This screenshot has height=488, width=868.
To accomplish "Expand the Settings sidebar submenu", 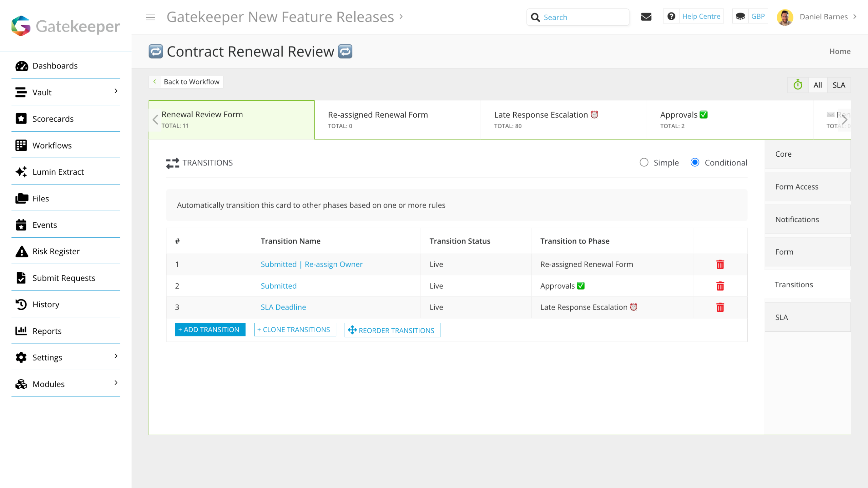I will coord(116,356).
